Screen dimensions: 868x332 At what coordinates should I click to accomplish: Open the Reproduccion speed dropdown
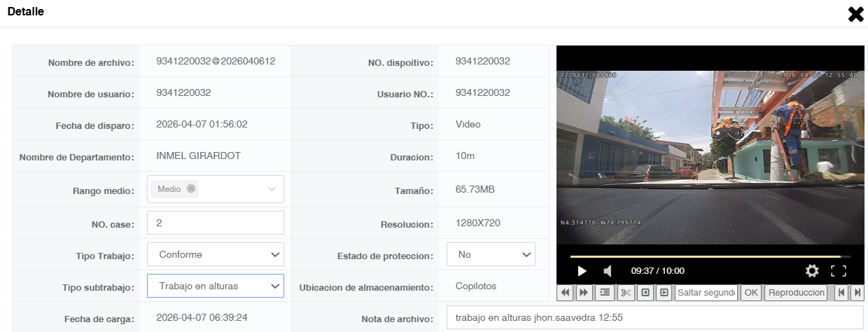(x=795, y=292)
